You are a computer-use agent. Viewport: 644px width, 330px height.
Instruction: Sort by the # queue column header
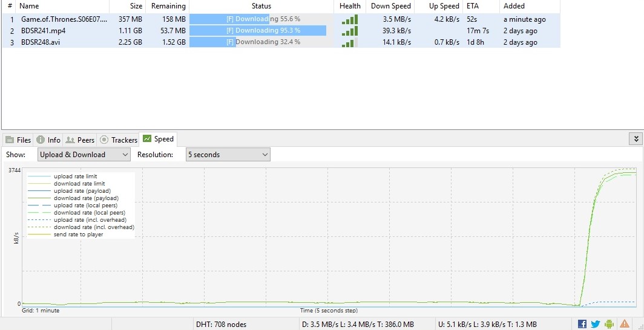(10, 6)
